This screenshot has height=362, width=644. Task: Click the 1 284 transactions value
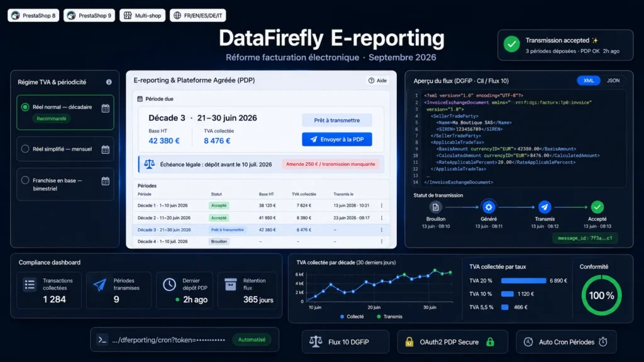point(54,300)
